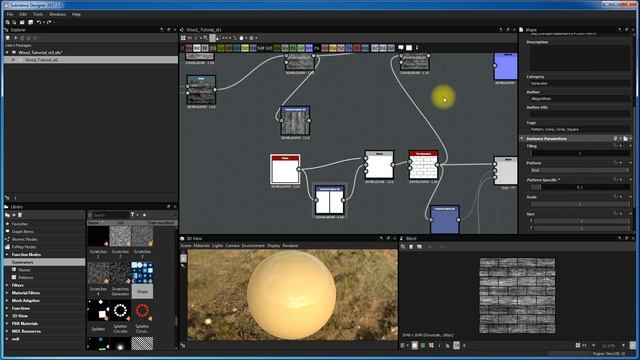
Task: Open the Lights menu in 3D View
Action: [218, 246]
